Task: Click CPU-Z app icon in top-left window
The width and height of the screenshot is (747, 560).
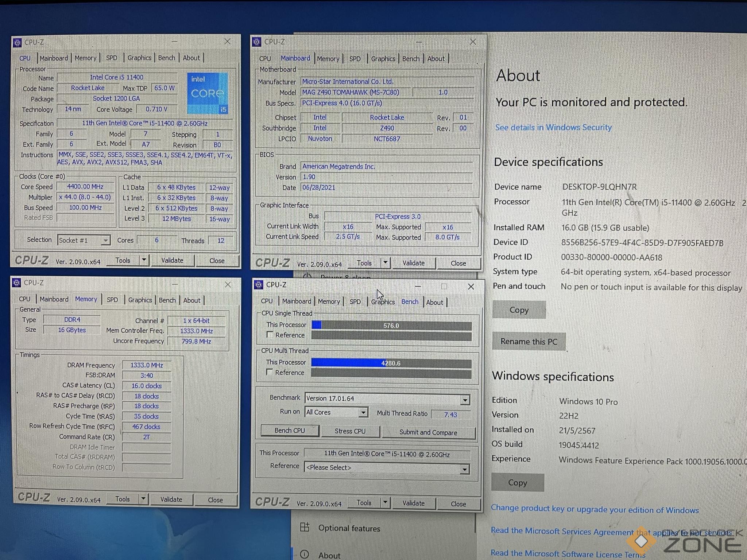Action: click(x=17, y=43)
